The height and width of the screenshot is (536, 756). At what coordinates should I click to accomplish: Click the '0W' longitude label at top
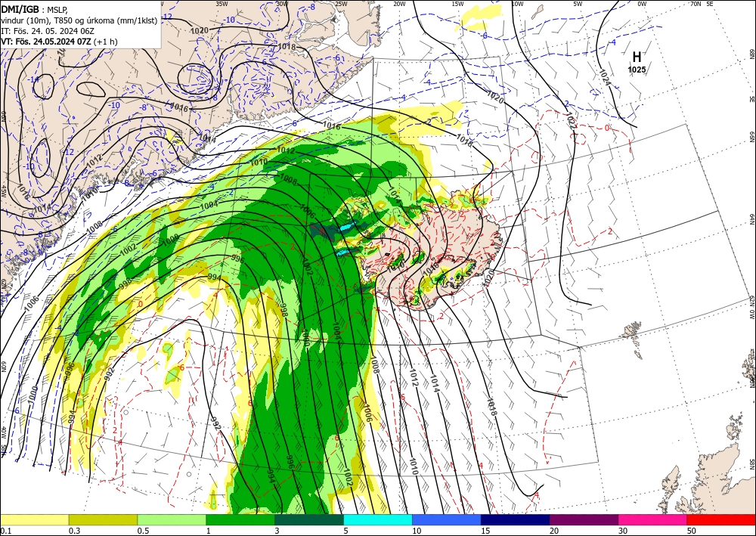[x=642, y=4]
